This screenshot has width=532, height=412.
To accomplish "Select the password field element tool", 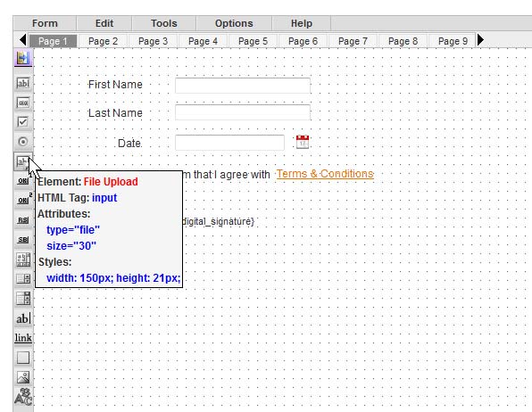I will [x=23, y=103].
